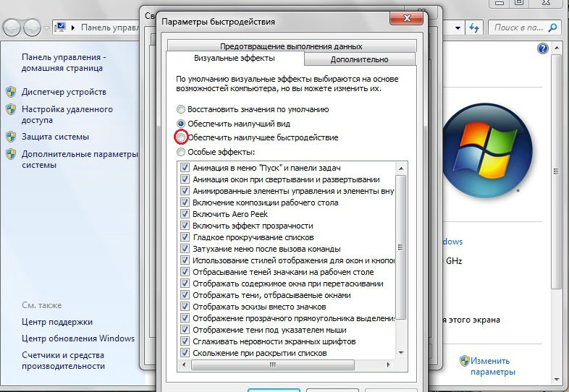Close the Параметры быстродействия dialog
The height and width of the screenshot is (392, 569).
[x=406, y=18]
